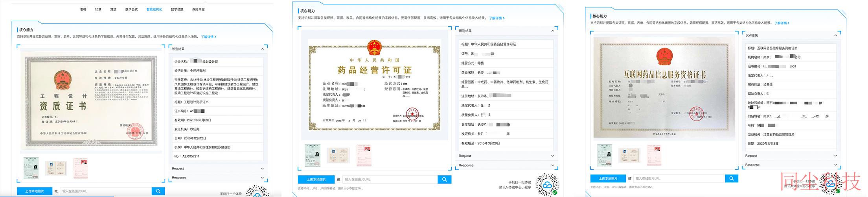Viewport: 868px width, 197px height.
Task: Select green document thumbnail under 互联网药品信息服务资格证书 image
Action: pos(604,155)
